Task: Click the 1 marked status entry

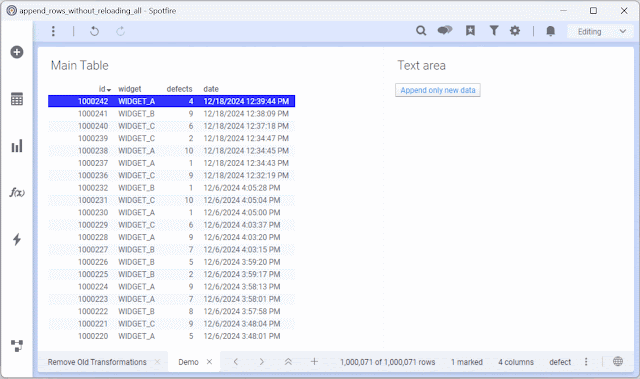Action: point(467,362)
